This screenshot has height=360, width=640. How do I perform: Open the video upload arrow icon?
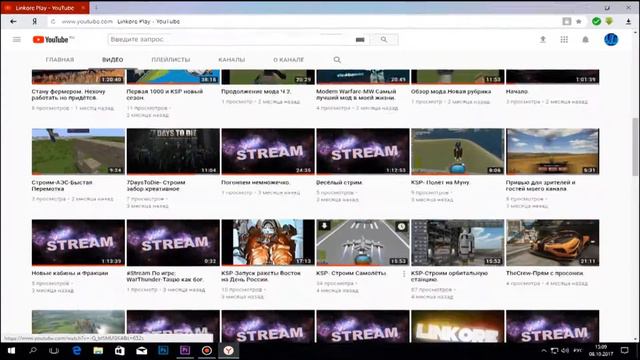pos(543,40)
